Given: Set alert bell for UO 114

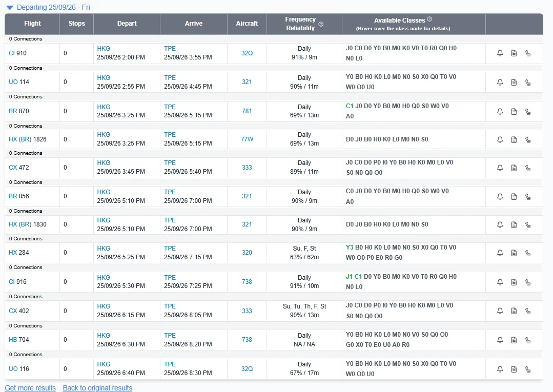Looking at the screenshot, I should coord(500,82).
